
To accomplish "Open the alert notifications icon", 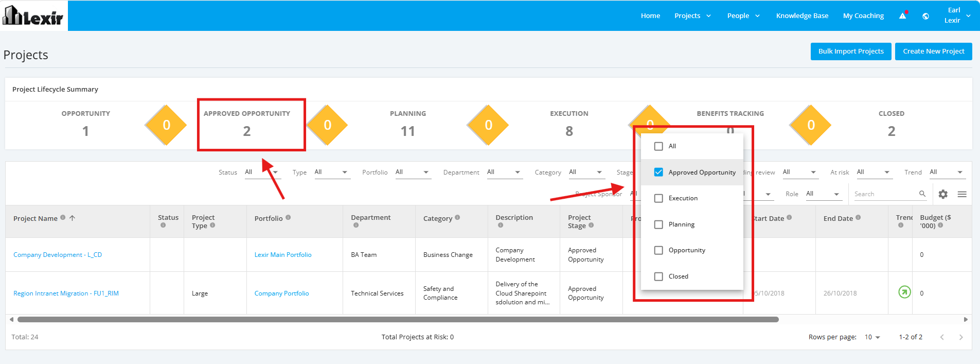I will [903, 15].
